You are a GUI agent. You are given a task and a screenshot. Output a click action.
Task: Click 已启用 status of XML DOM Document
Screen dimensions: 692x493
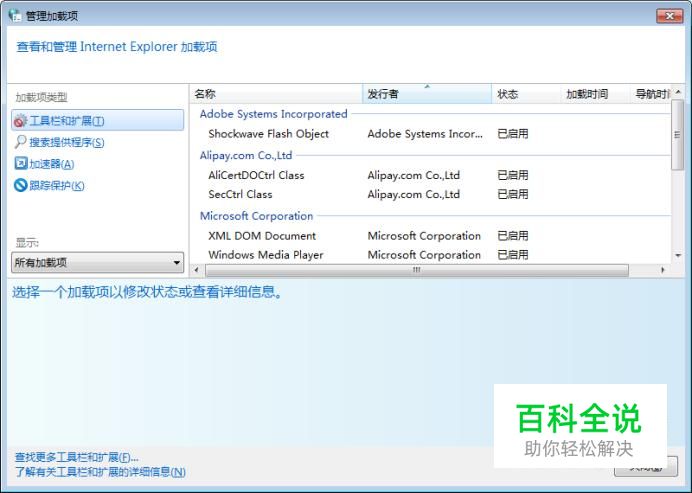click(512, 236)
